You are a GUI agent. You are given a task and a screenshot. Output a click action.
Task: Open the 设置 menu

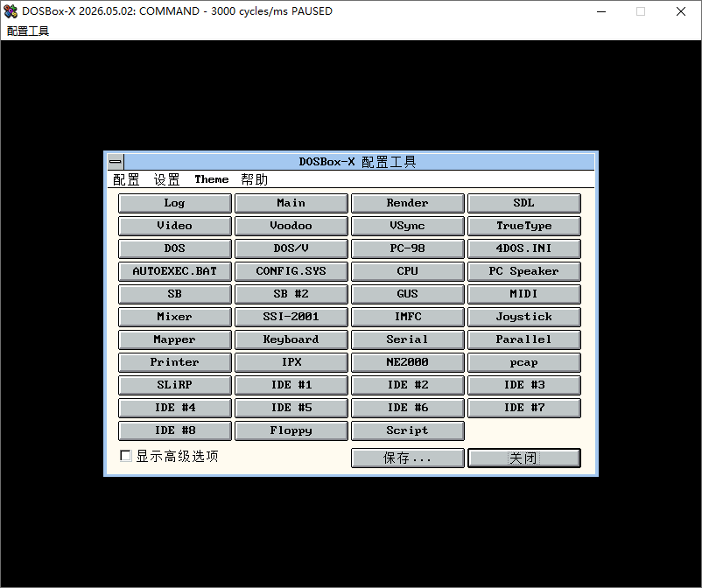[166, 179]
